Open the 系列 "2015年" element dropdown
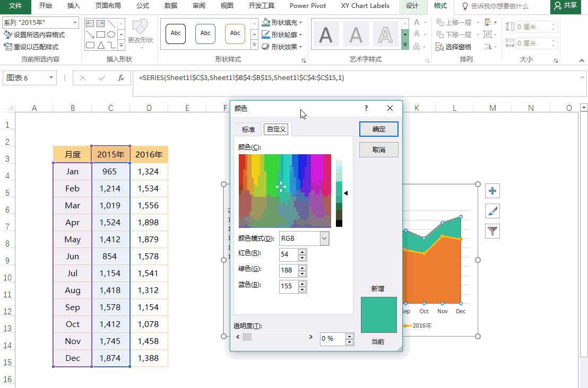Image resolution: width=588 pixels, height=388 pixels. coord(75,22)
